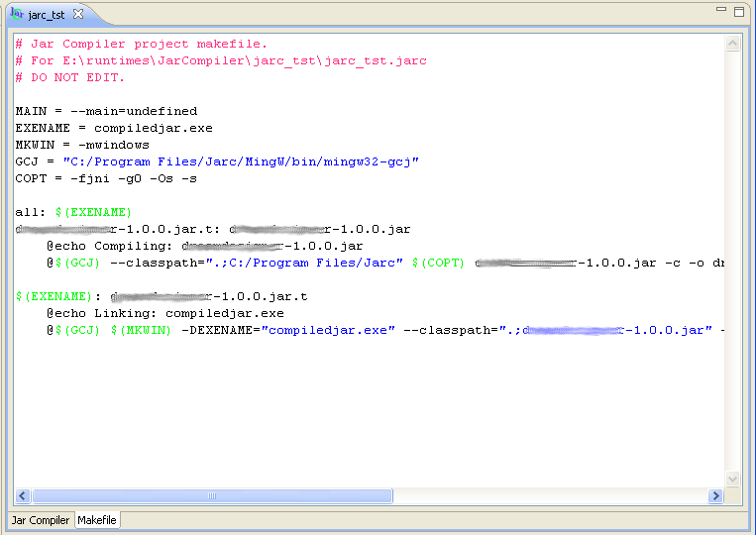The image size is (756, 535).
Task: Click the horizontal scrollbar right arrow
Action: click(716, 495)
